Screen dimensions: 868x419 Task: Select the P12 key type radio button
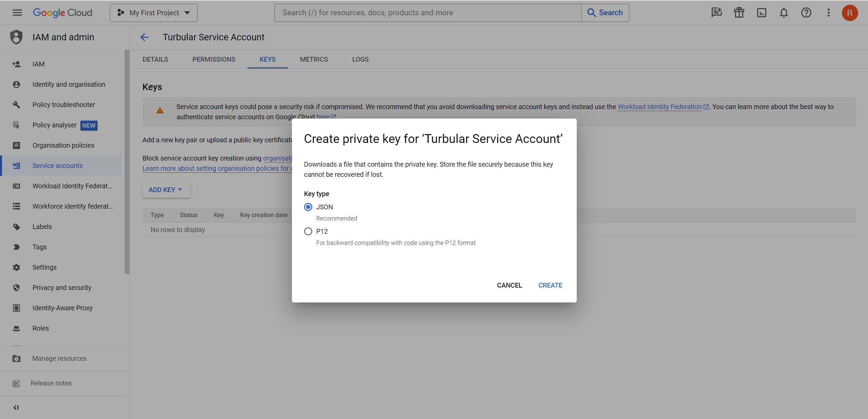(308, 231)
